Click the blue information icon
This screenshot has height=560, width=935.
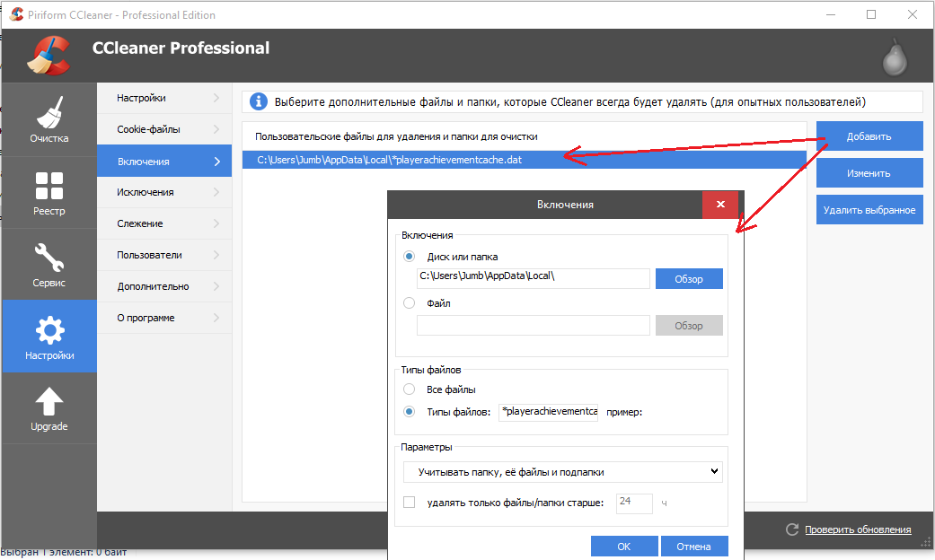[258, 102]
